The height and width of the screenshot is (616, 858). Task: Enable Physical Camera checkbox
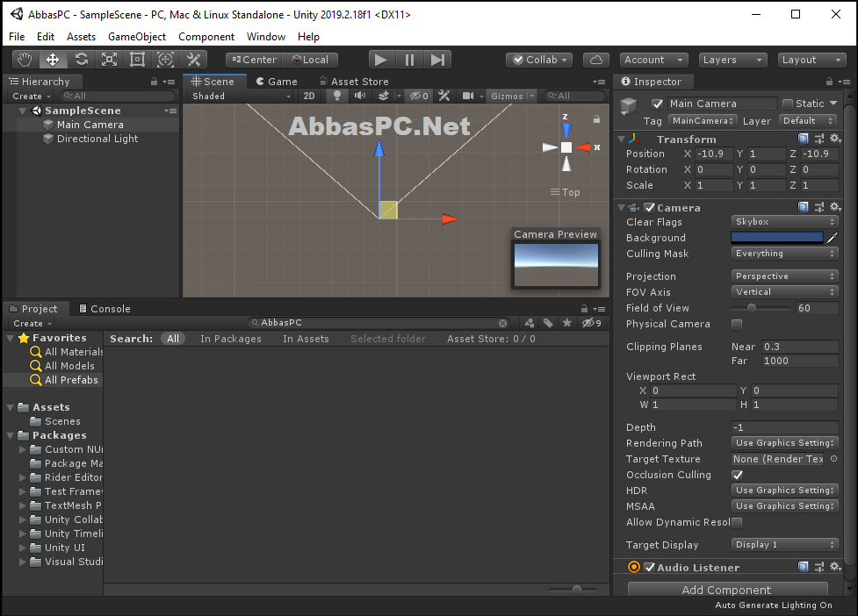coord(737,324)
